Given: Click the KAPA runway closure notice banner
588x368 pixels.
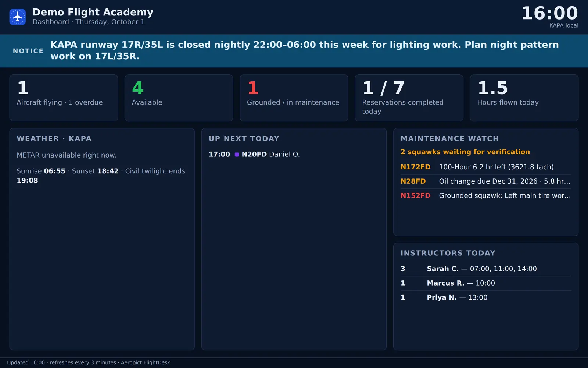Looking at the screenshot, I should tap(294, 51).
